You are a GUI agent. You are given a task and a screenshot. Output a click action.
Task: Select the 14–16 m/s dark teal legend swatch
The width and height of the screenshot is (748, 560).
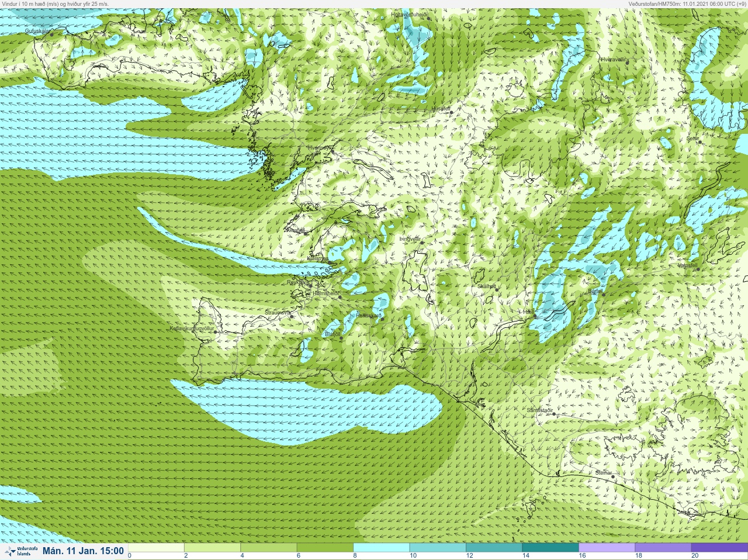[x=550, y=548]
